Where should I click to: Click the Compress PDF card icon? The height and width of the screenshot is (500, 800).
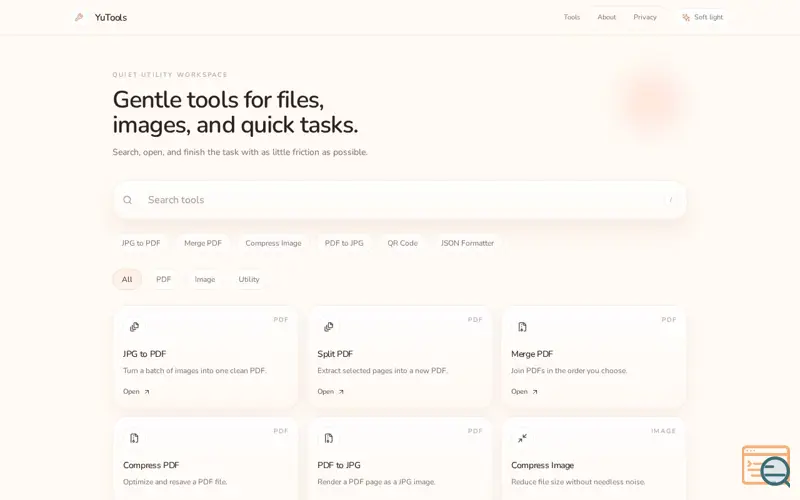click(x=134, y=438)
